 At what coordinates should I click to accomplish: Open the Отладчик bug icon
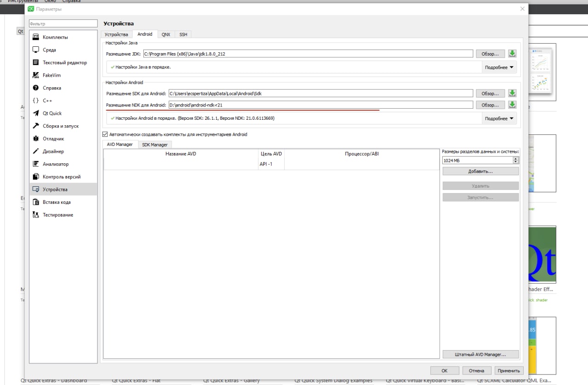click(x=36, y=139)
